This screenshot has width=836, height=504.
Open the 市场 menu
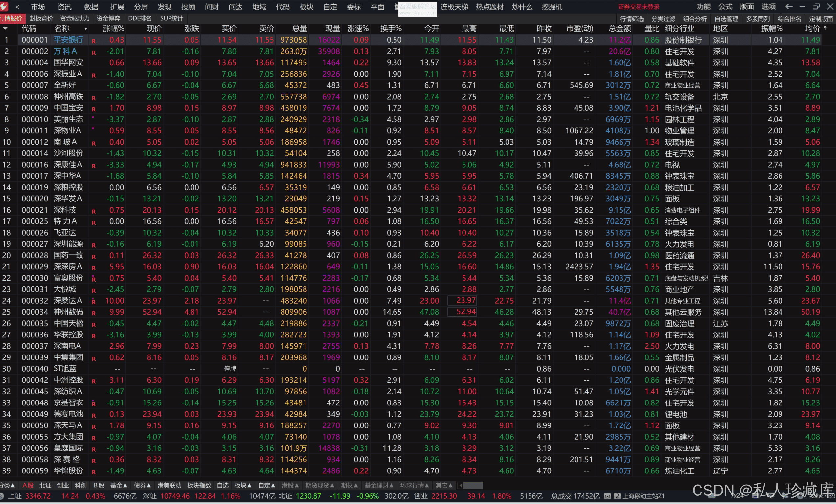point(38,7)
